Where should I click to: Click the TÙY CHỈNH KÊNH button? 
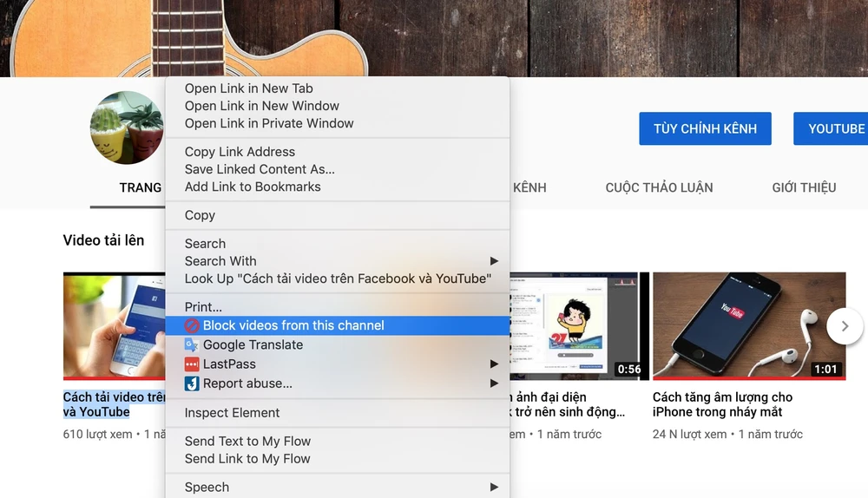pyautogui.click(x=705, y=129)
